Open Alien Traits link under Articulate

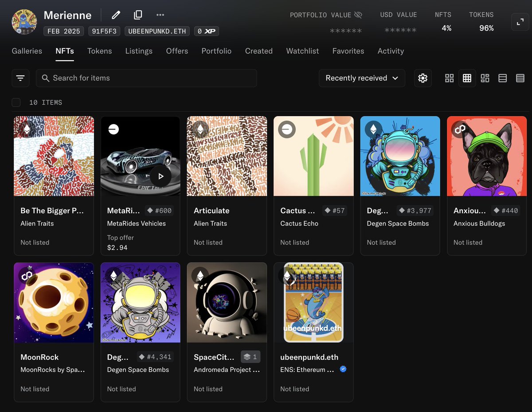point(210,224)
